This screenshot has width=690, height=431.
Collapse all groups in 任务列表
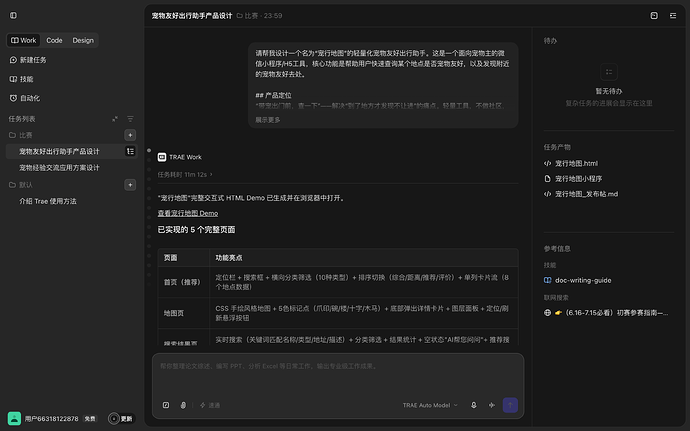[115, 119]
